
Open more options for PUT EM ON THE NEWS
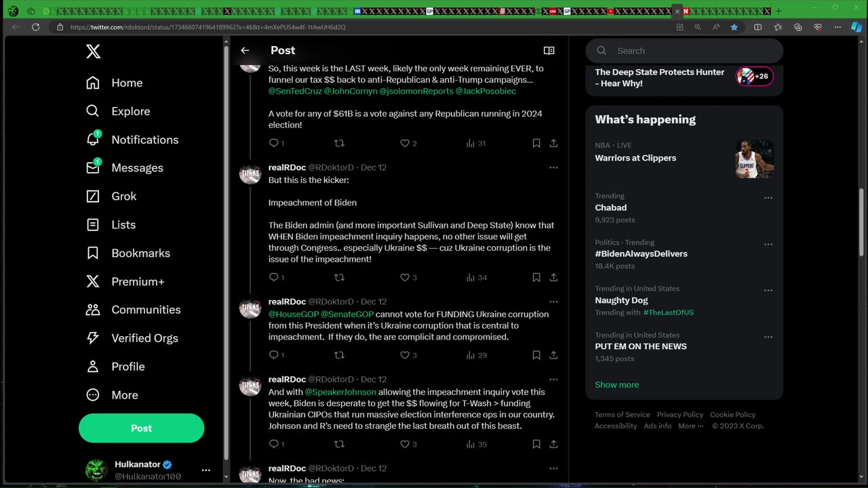click(768, 337)
